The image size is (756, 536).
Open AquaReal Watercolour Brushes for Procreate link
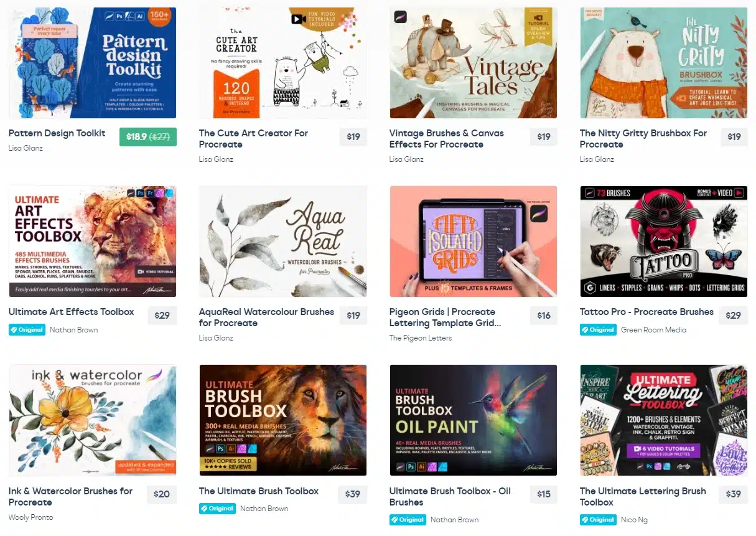tap(266, 317)
